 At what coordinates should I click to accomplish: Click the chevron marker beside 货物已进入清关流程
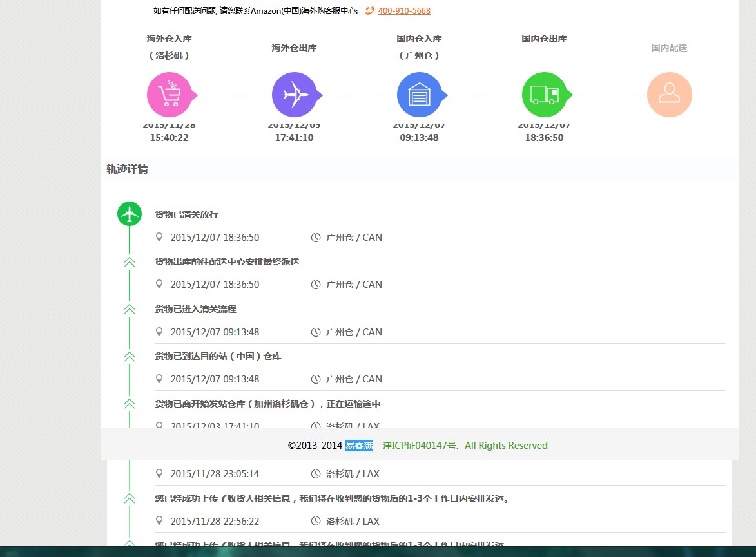tap(129, 309)
